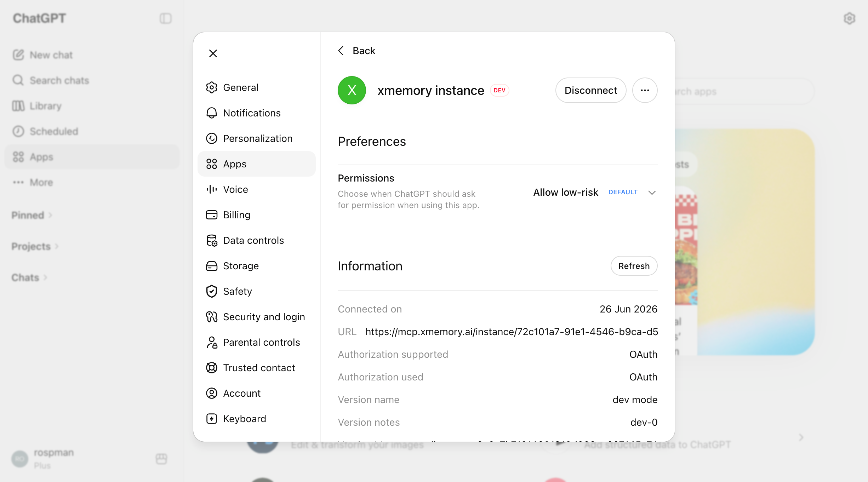Open the Voice settings section
The width and height of the screenshot is (868, 482).
click(x=256, y=189)
